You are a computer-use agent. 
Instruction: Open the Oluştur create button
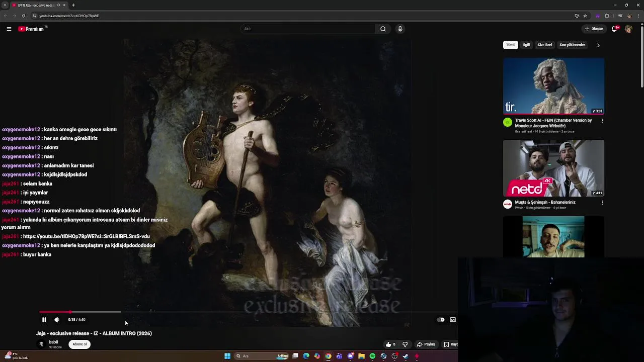(594, 29)
